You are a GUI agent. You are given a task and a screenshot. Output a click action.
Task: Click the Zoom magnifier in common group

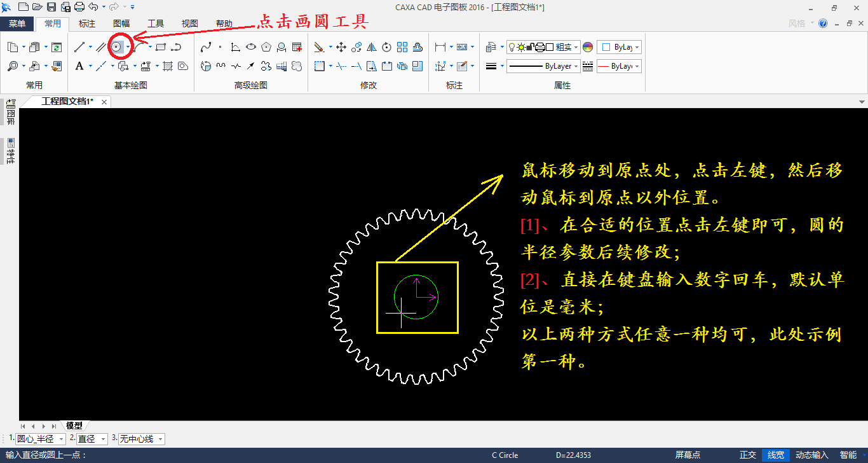coord(13,66)
